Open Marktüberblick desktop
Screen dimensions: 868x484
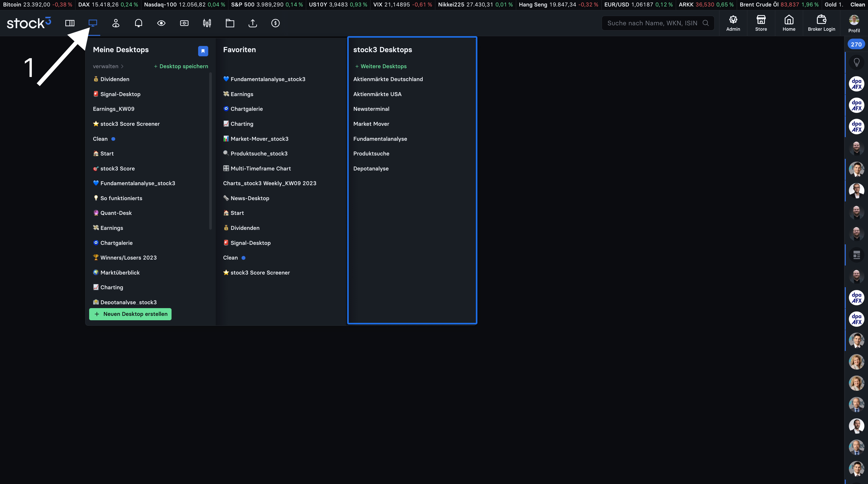click(116, 272)
